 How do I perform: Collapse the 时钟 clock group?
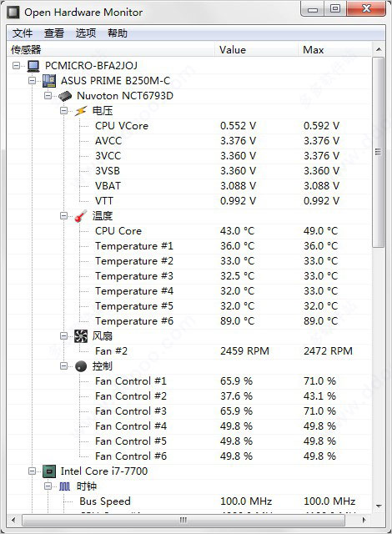pyautogui.click(x=48, y=486)
